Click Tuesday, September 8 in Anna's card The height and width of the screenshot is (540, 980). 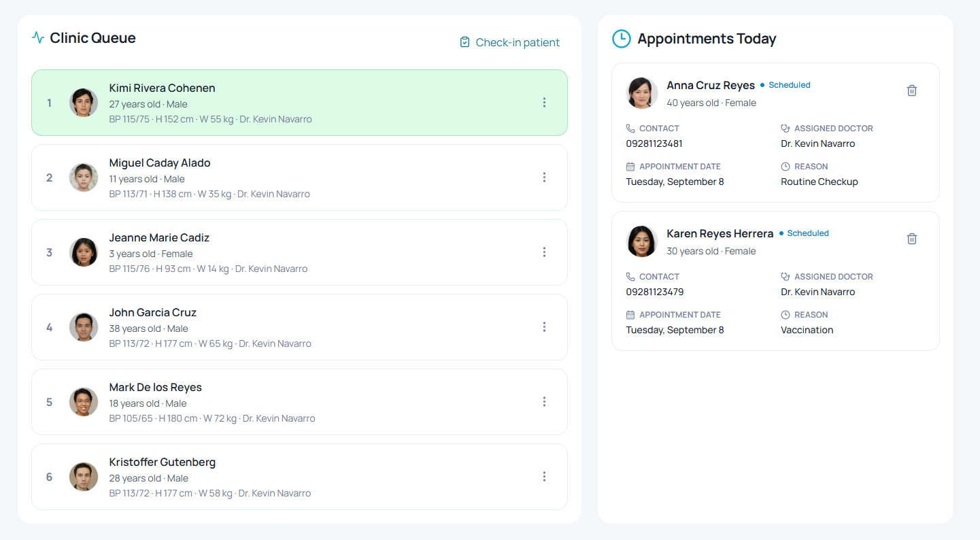point(675,182)
